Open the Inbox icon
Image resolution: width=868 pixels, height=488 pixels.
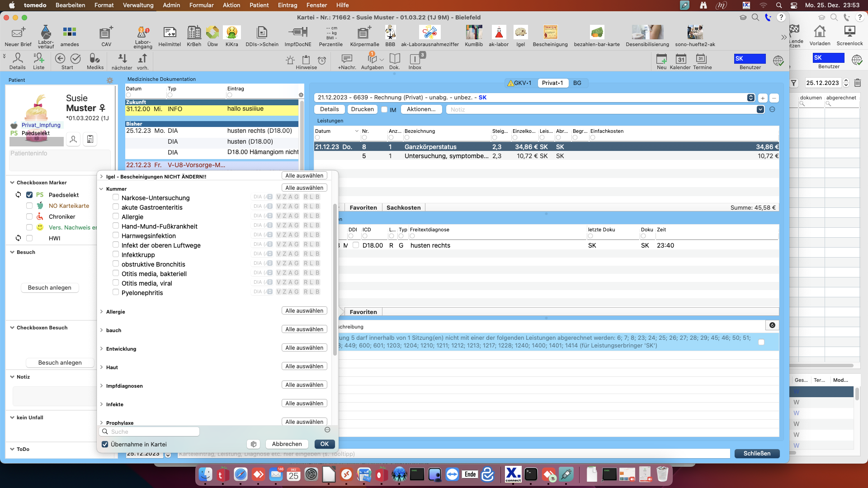point(415,61)
